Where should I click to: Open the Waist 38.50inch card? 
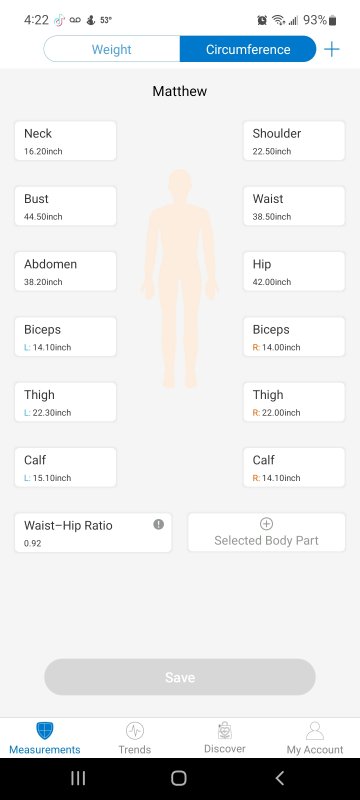click(294, 206)
